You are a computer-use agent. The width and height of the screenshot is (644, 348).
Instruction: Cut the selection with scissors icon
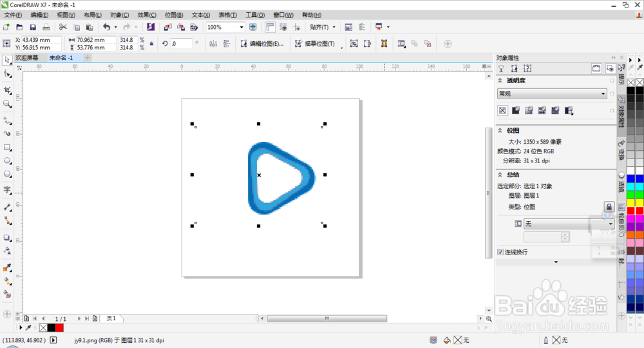[63, 27]
